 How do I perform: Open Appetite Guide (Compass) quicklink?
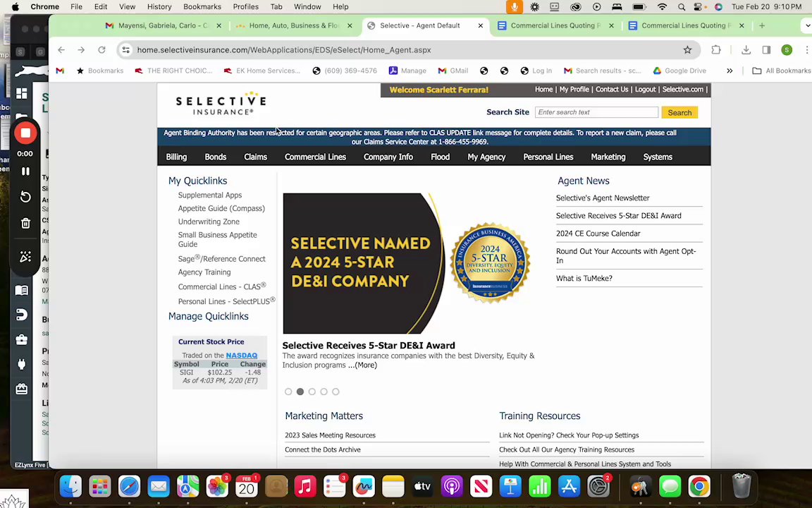221,208
